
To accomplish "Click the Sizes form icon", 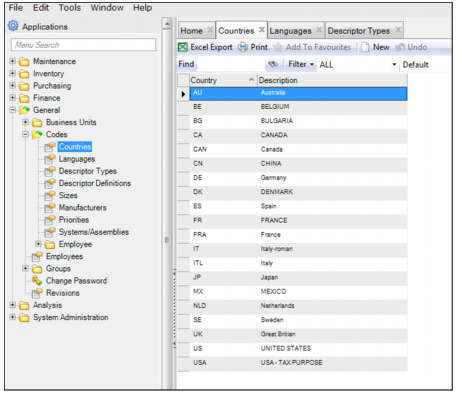I will [50, 196].
